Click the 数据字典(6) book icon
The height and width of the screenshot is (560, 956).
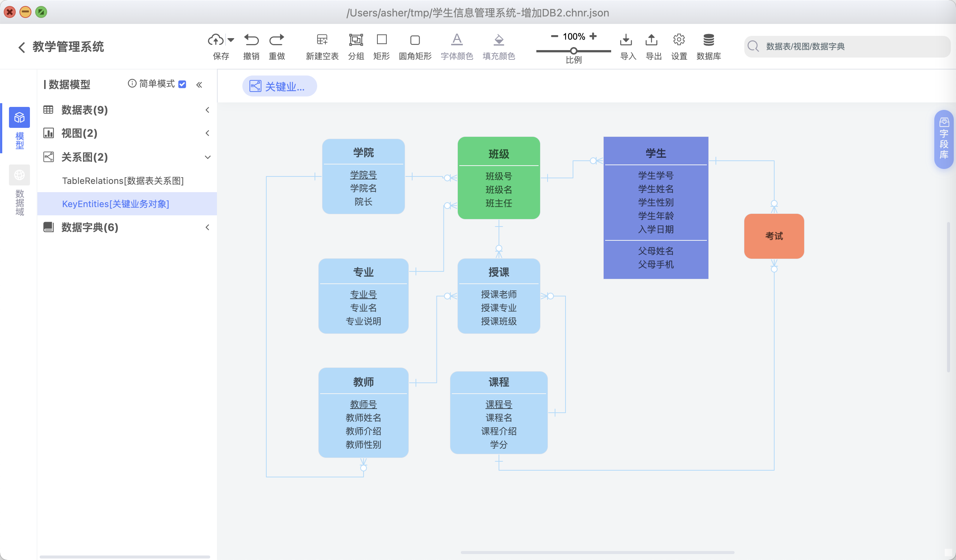point(48,227)
